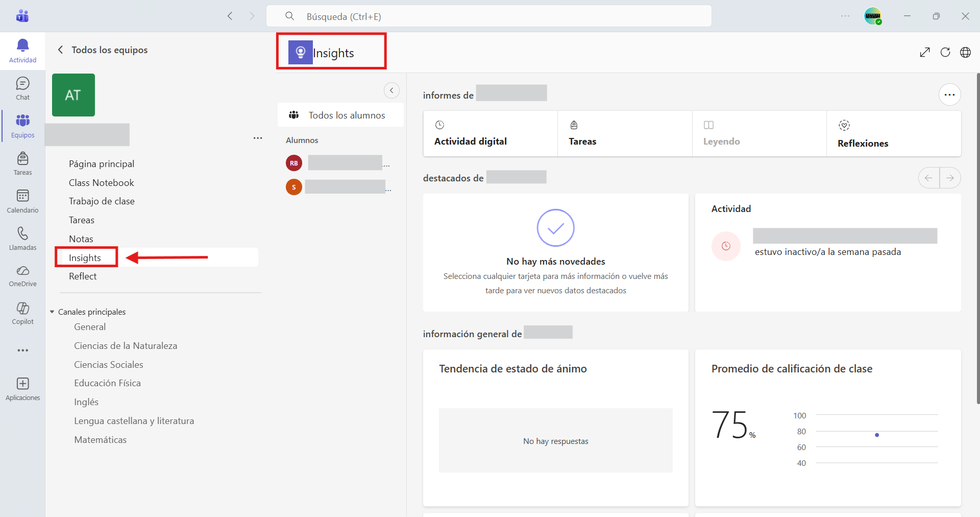The width and height of the screenshot is (980, 517).
Task: Open Tendencia de estado de ánimo card
Action: pyautogui.click(x=555, y=428)
